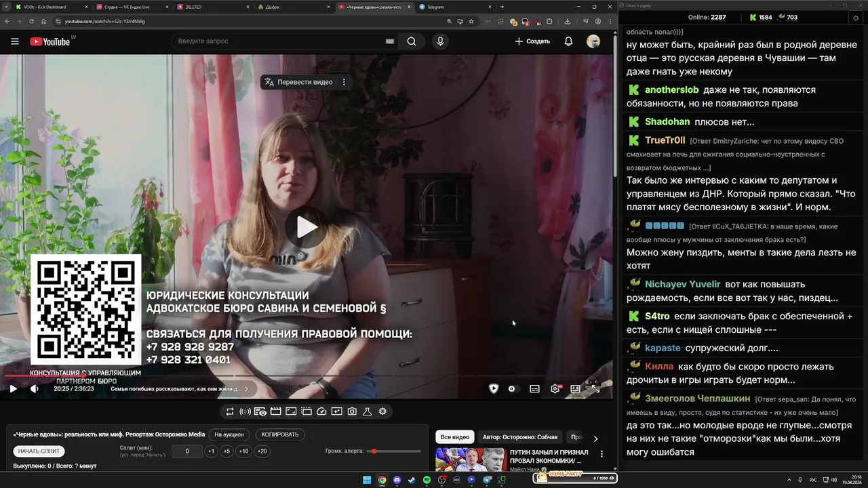Click 'Перевести видео' translate button

click(299, 82)
